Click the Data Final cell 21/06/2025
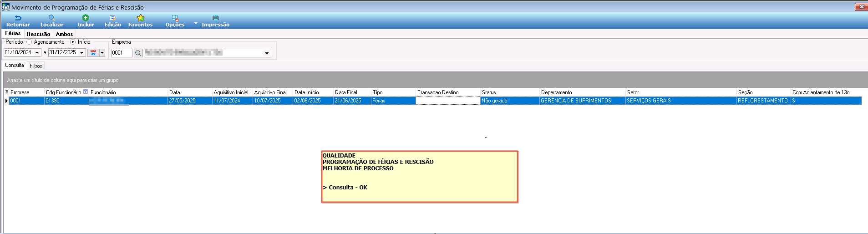The image size is (868, 234). click(352, 101)
